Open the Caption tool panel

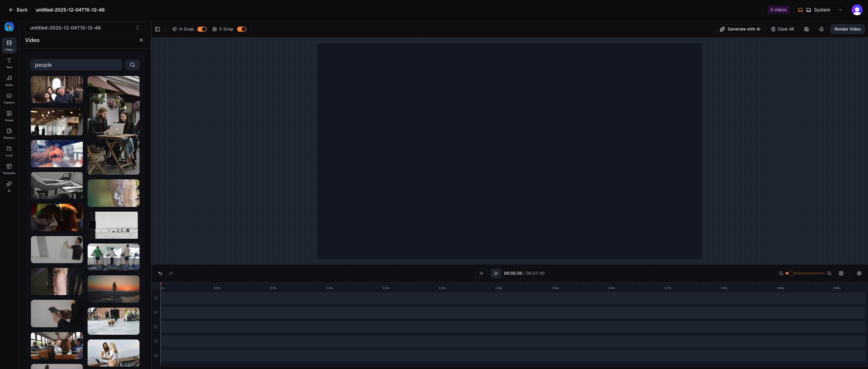pos(9,98)
